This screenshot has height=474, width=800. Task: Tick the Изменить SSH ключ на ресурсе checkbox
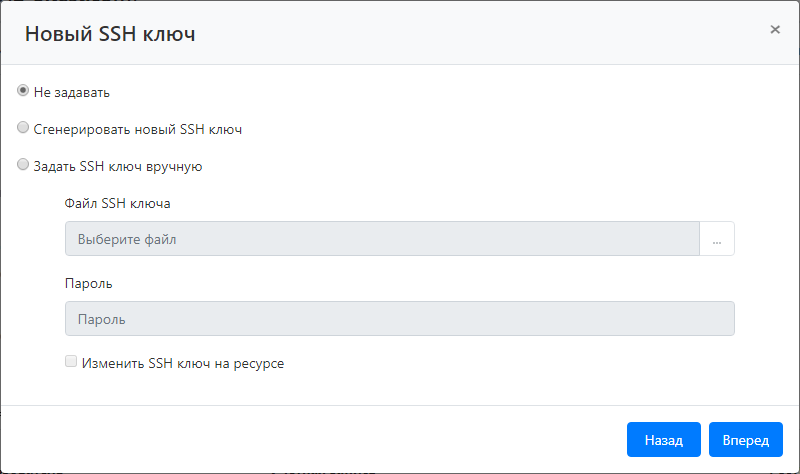tap(71, 362)
